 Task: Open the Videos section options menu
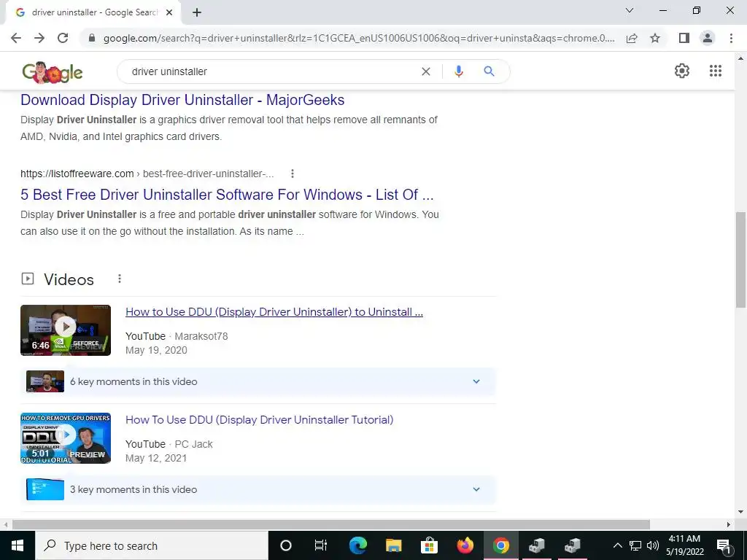(120, 279)
